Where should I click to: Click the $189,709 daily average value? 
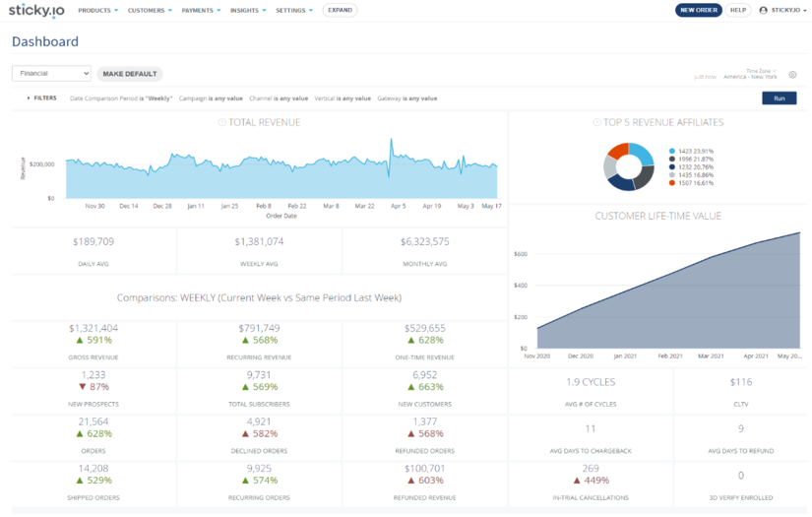click(94, 242)
